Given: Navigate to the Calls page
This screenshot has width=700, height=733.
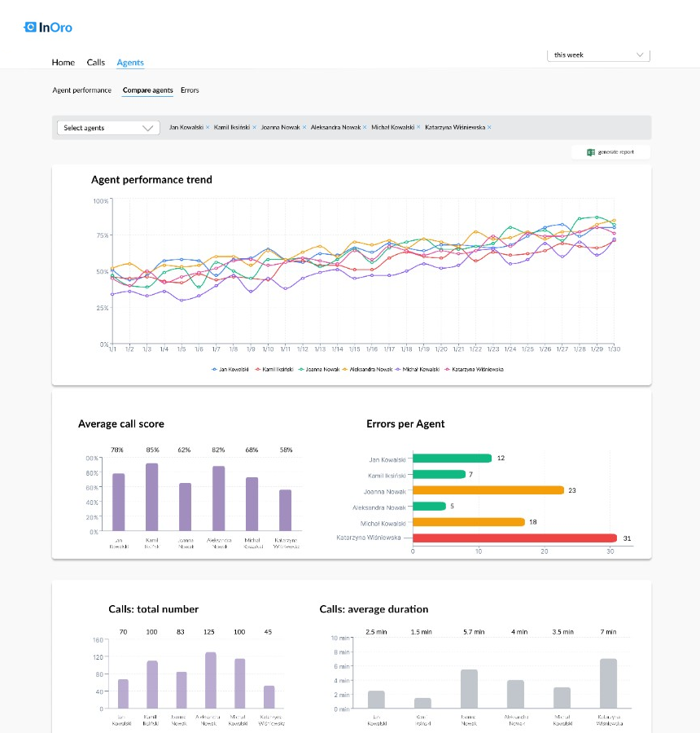Looking at the screenshot, I should [x=95, y=62].
